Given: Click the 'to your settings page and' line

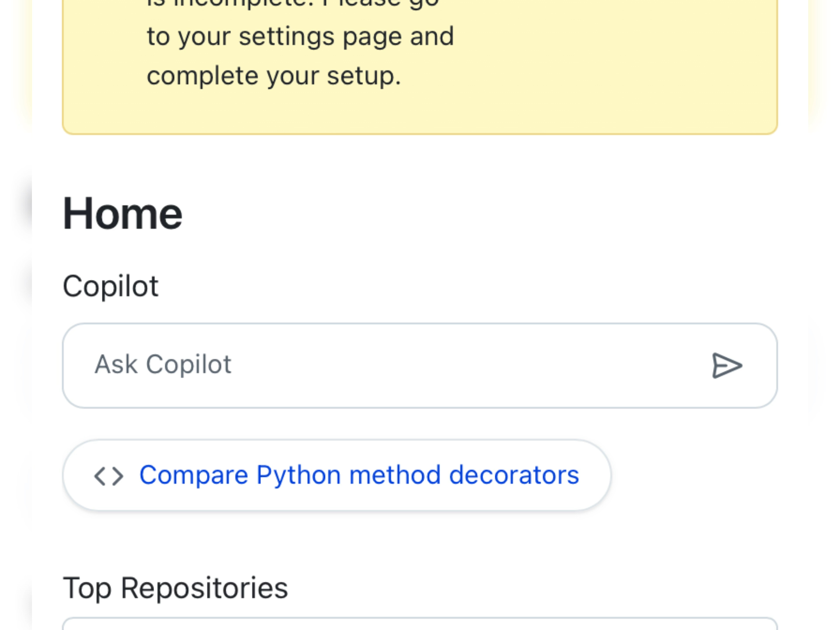Looking at the screenshot, I should tap(300, 37).
